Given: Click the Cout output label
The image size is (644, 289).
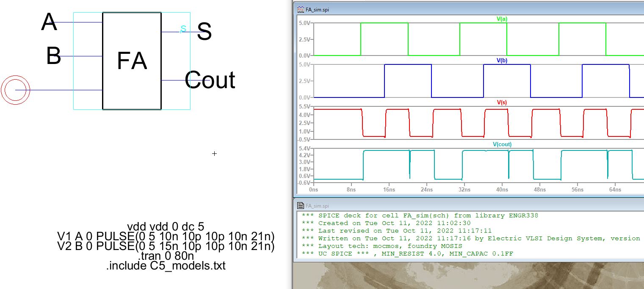Looking at the screenshot, I should (x=210, y=80).
